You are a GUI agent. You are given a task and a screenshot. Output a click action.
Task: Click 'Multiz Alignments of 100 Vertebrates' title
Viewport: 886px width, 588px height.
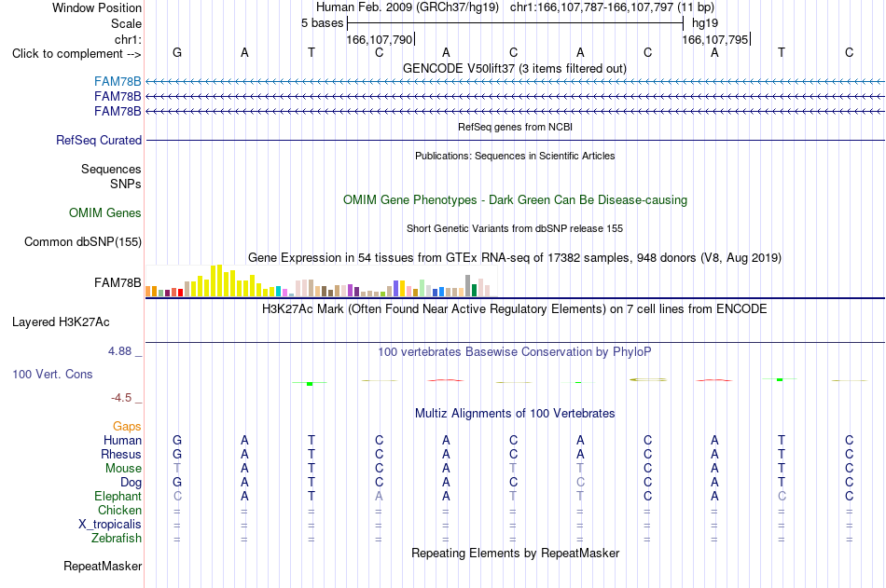(515, 414)
